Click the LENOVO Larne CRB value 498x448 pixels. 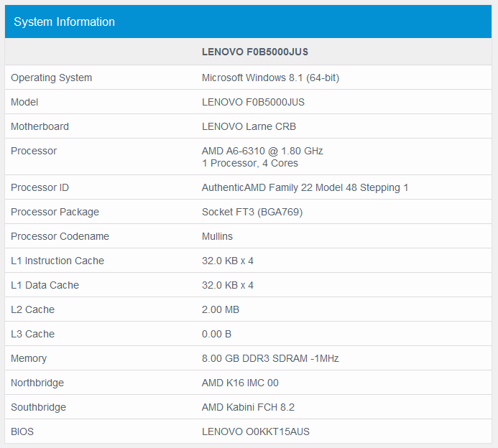tap(249, 126)
